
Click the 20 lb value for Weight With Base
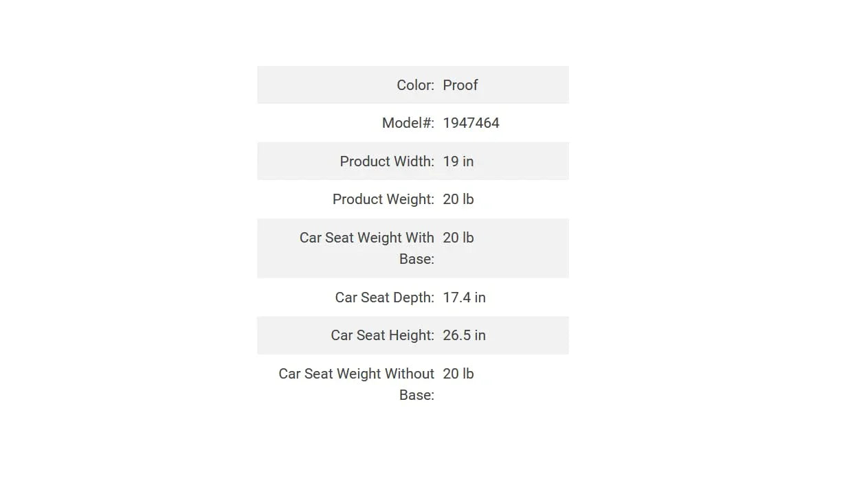458,238
